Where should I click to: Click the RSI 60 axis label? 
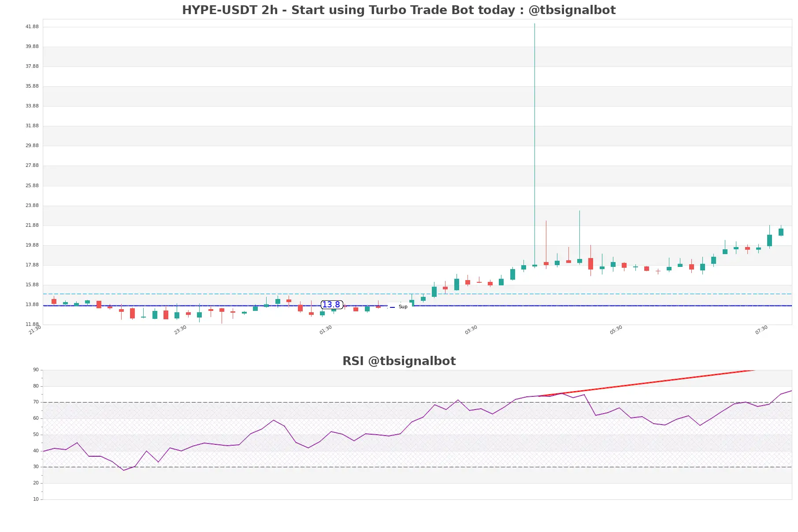(x=36, y=418)
